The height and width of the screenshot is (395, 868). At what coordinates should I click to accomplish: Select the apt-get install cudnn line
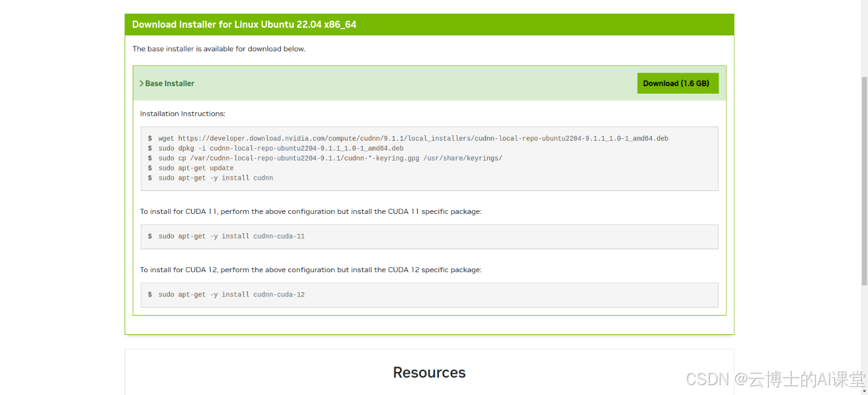point(216,178)
